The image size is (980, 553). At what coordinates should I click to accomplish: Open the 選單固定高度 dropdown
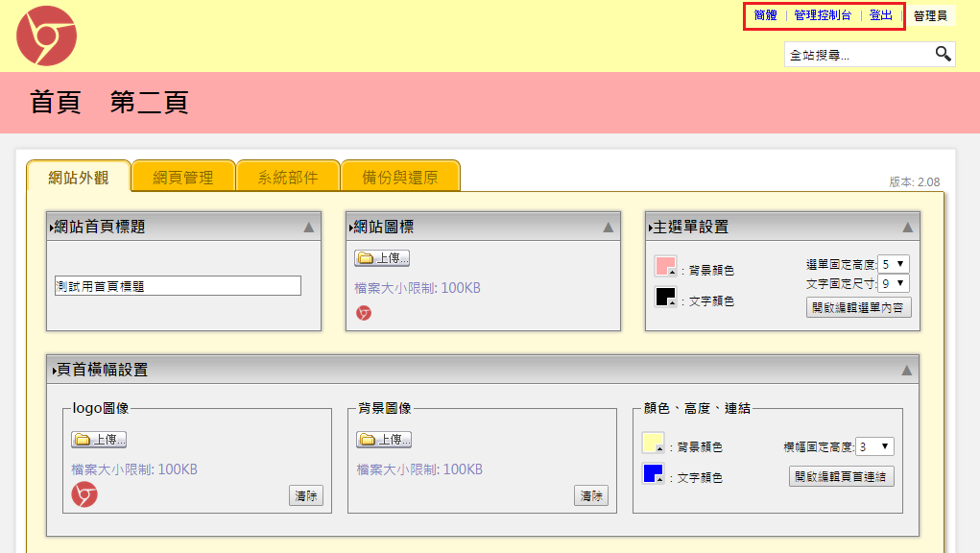(x=893, y=264)
